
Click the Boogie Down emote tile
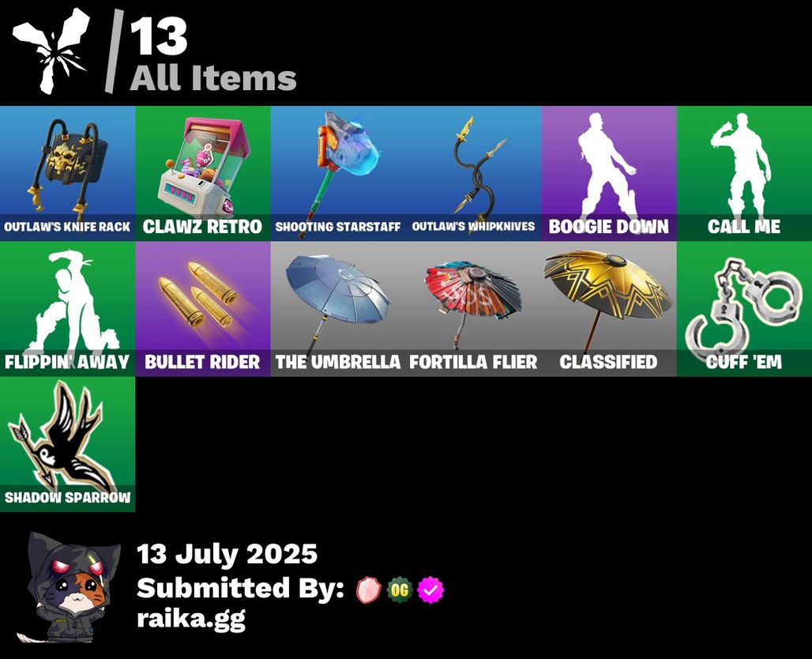point(608,174)
